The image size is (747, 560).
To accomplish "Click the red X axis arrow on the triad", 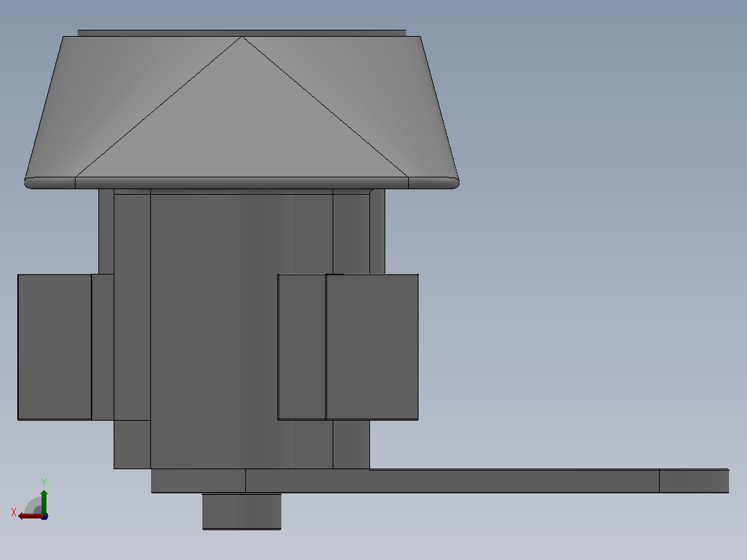I will [30, 516].
